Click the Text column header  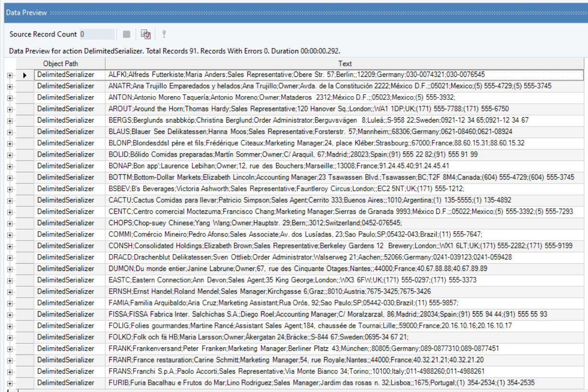tap(345, 63)
